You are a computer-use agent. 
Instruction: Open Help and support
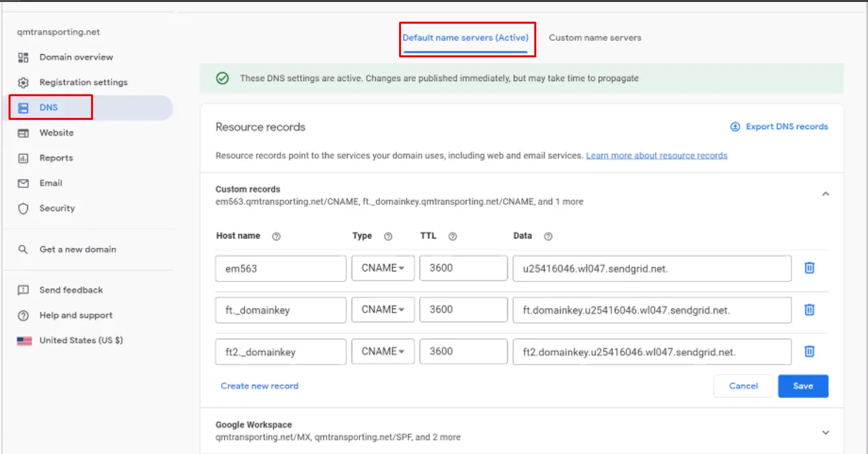(76, 315)
